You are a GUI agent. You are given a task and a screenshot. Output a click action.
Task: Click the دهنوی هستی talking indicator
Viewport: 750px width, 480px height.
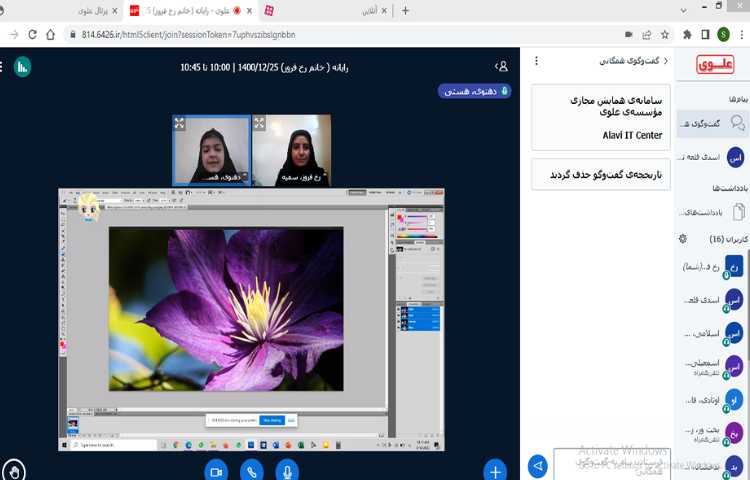(474, 91)
